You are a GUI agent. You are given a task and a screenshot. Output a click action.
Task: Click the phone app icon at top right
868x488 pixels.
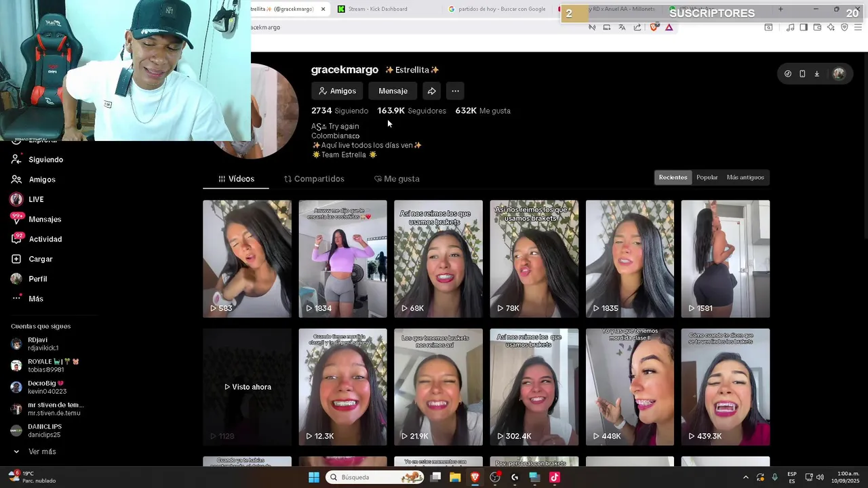pos(802,74)
